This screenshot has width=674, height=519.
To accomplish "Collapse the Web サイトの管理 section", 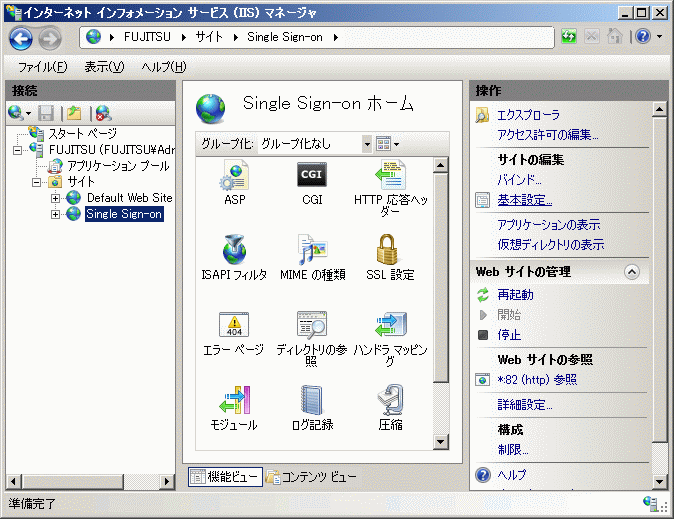I will (x=631, y=272).
